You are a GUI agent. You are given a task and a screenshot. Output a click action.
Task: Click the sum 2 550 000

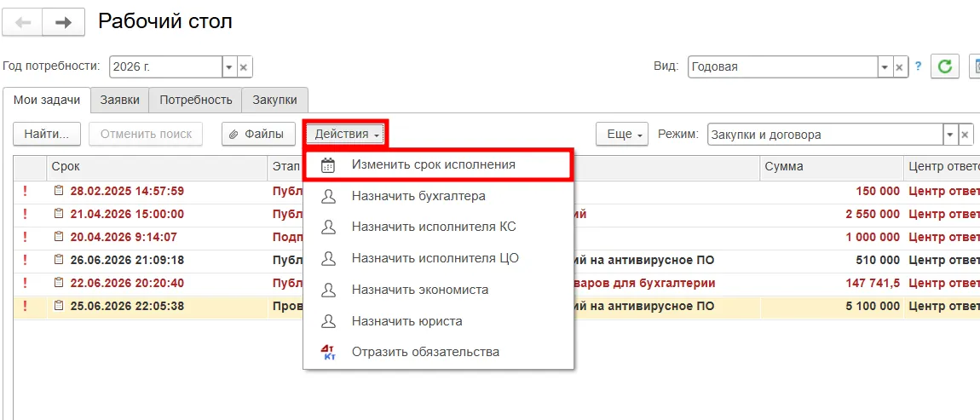pyautogui.click(x=873, y=214)
